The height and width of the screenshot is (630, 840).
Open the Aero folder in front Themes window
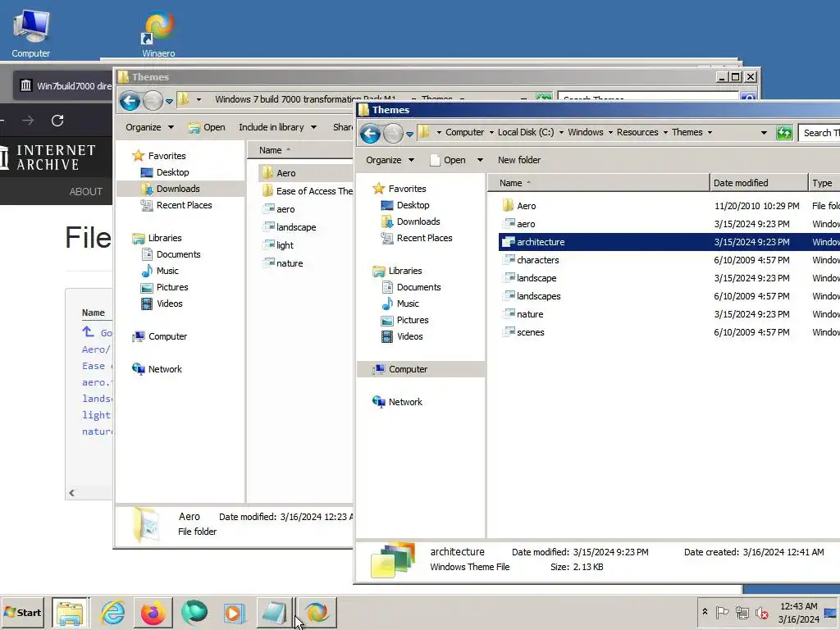point(526,206)
